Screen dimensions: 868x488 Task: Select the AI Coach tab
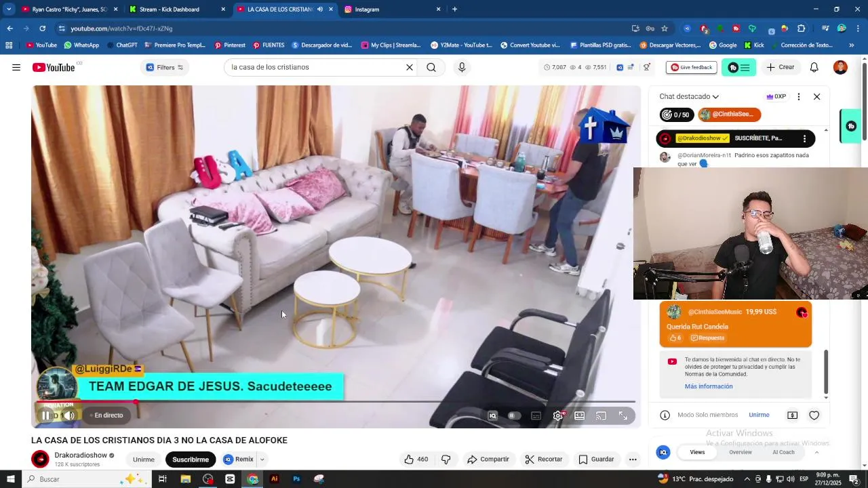[x=783, y=452]
